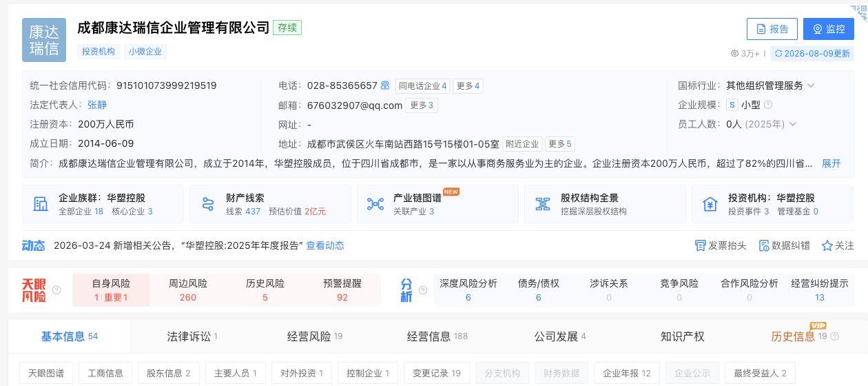
Task: Open 全部企业 18 in 企业族群
Action: click(x=81, y=212)
